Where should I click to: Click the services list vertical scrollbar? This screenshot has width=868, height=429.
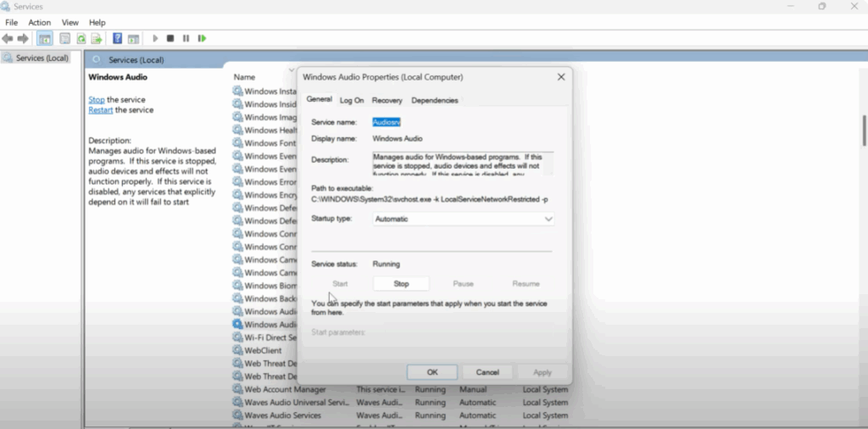864,131
